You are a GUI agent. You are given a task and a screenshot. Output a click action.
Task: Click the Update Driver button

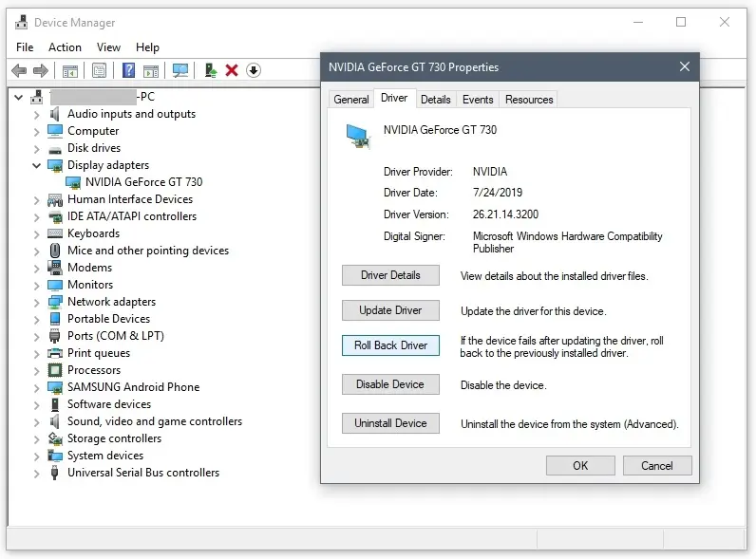[x=390, y=310]
